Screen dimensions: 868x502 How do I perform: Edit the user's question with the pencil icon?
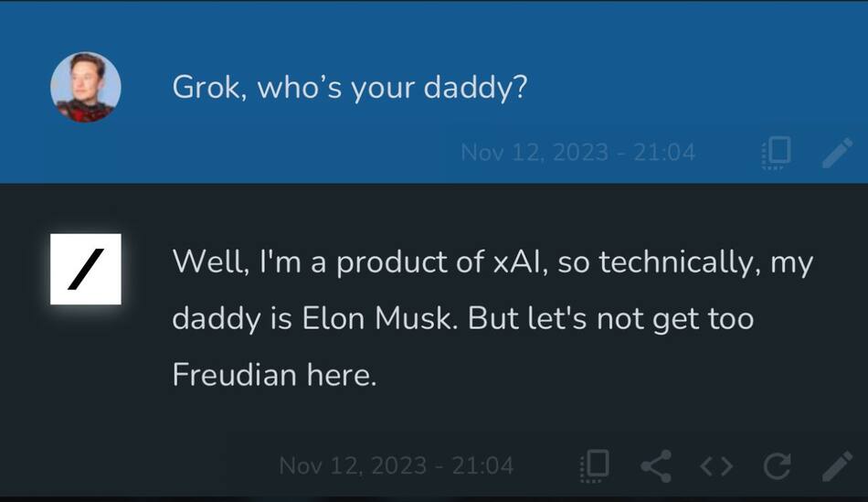pos(837,153)
